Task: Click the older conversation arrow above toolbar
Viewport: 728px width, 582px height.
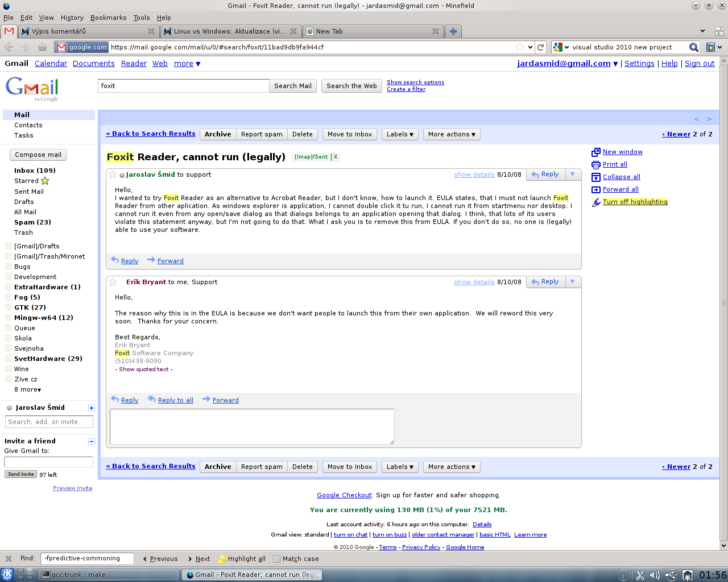Action: coord(709,119)
